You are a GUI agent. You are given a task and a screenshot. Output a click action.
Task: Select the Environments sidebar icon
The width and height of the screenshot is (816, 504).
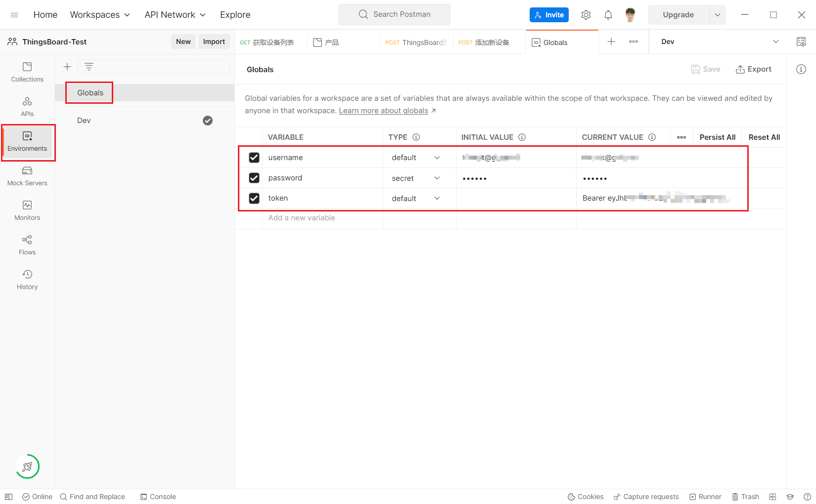tap(27, 141)
